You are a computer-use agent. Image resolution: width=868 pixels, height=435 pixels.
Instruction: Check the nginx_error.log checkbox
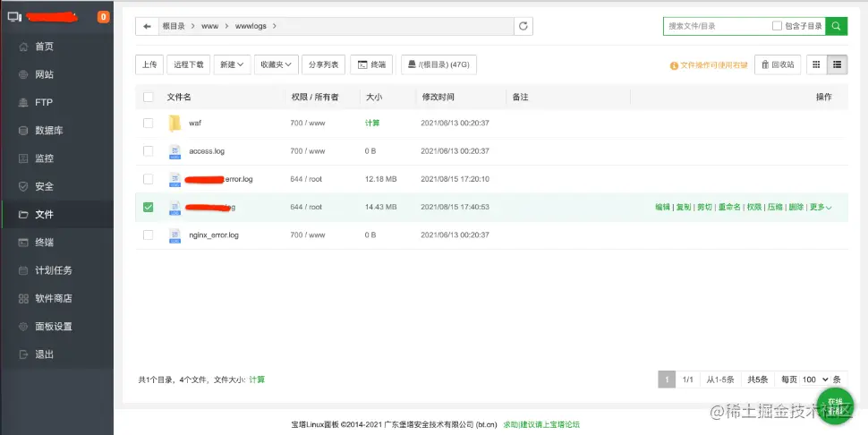pos(148,235)
